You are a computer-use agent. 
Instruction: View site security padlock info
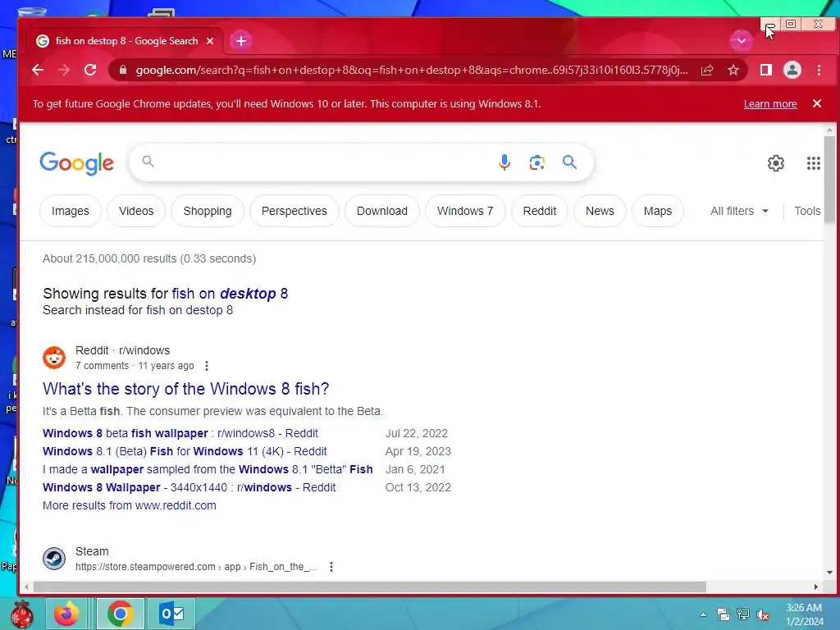[123, 70]
